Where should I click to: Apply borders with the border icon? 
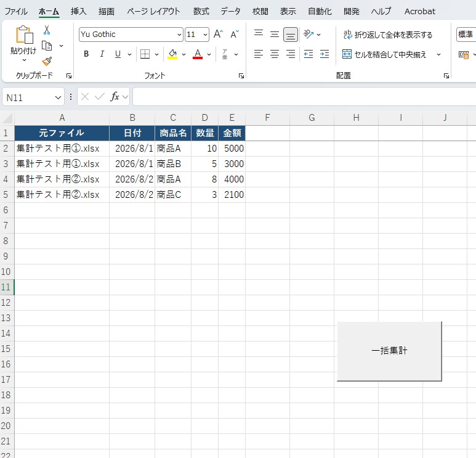[x=145, y=54]
